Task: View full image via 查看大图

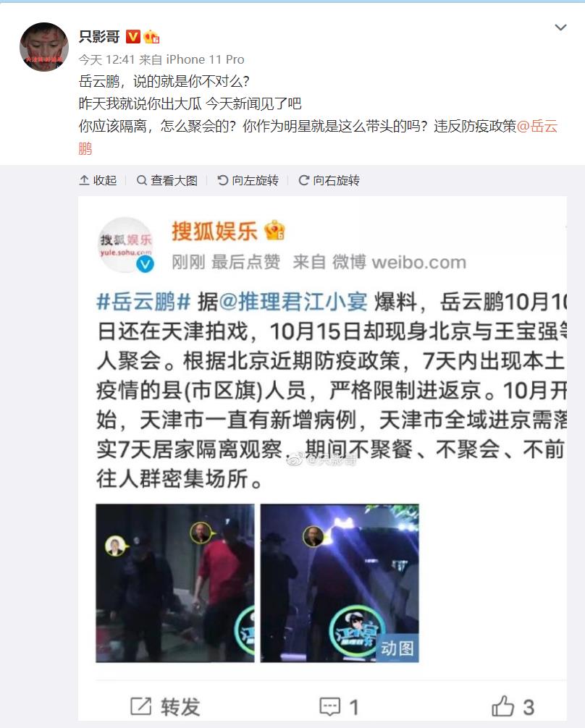Action: click(x=167, y=180)
